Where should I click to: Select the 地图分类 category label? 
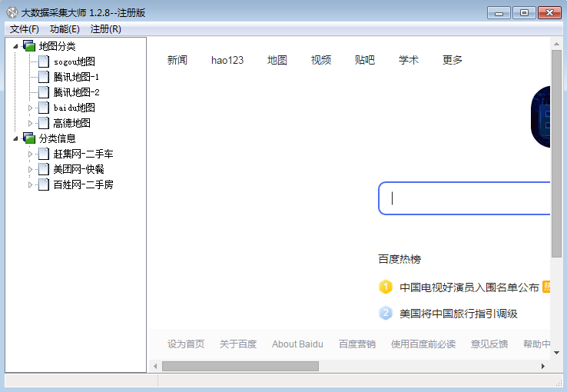(57, 46)
